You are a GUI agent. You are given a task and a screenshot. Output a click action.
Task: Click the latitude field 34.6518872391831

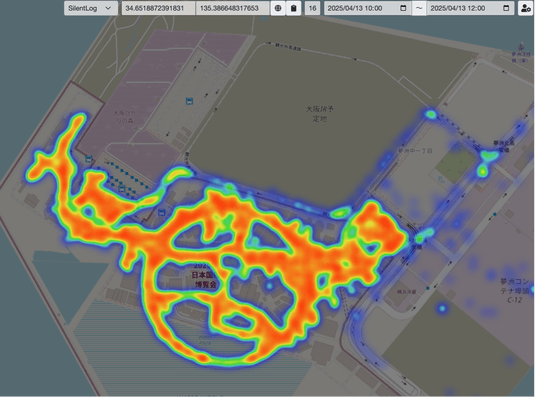[x=158, y=8]
